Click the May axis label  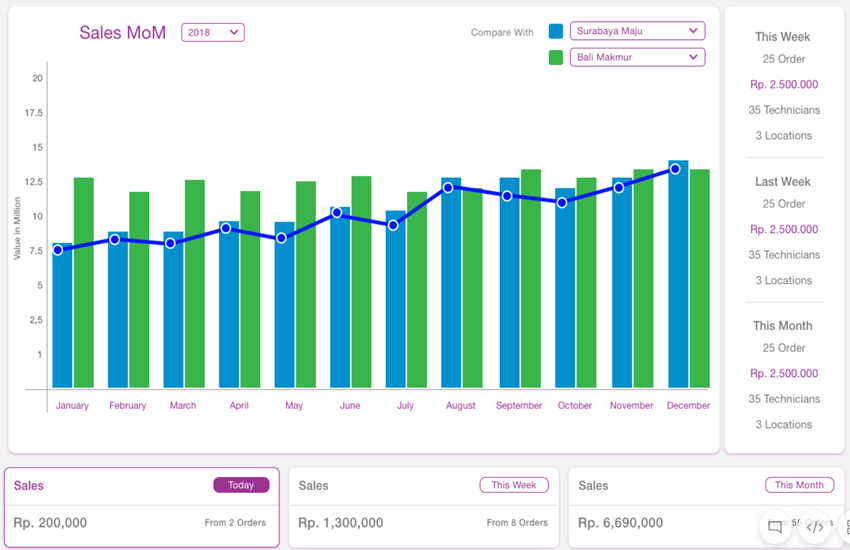click(294, 405)
